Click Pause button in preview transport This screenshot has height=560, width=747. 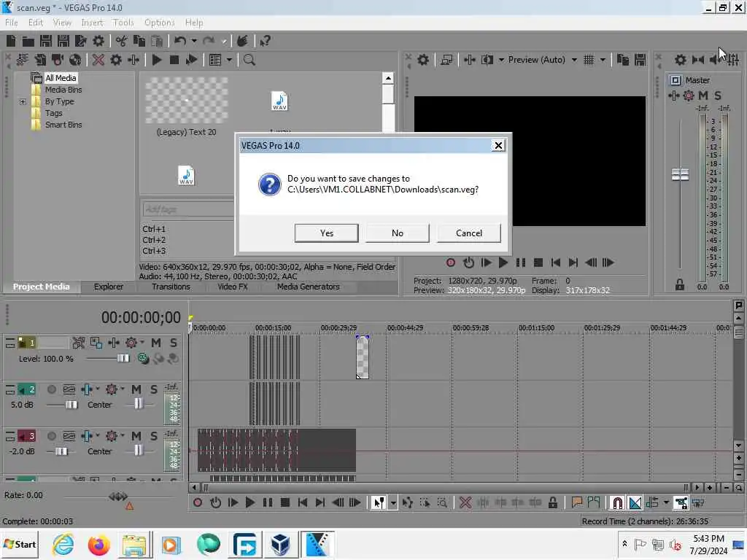coord(521,262)
